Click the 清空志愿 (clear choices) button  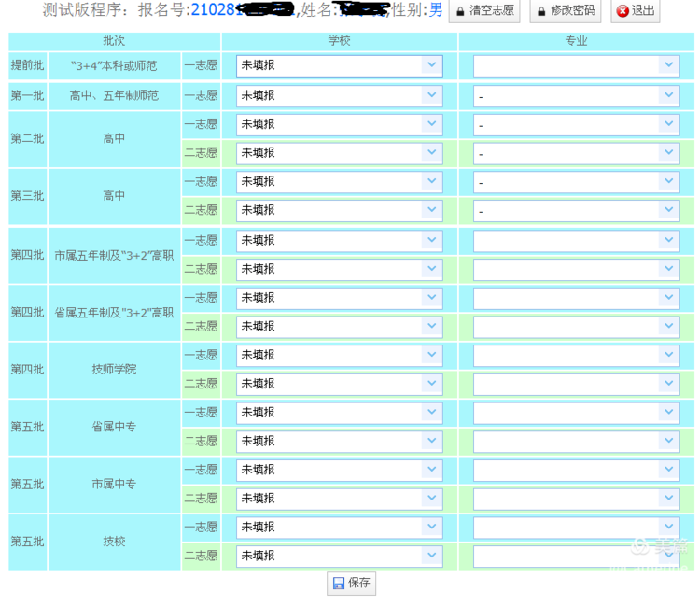coord(484,10)
